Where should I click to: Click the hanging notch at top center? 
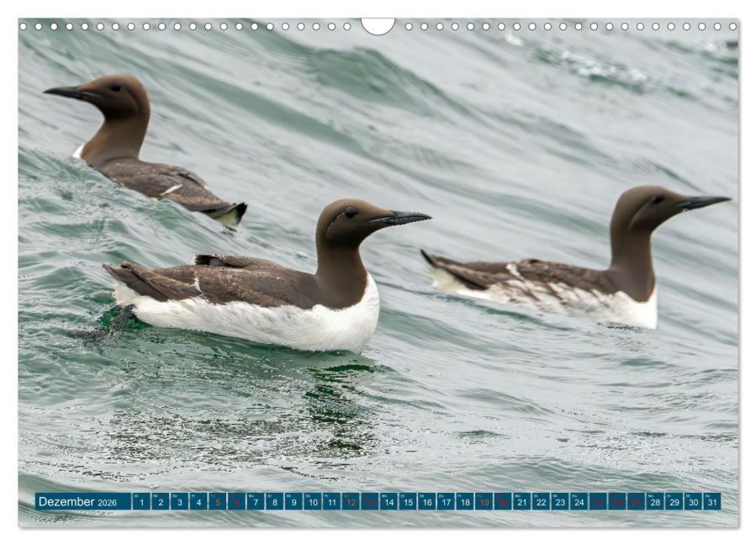378,26
